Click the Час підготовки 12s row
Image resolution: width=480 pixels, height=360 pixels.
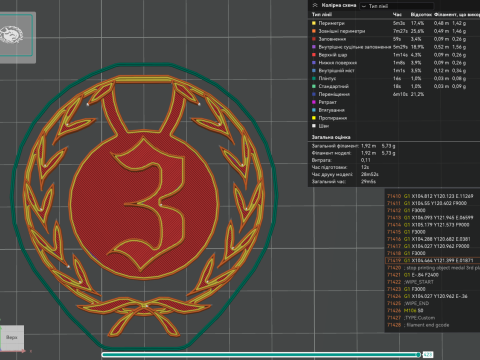point(340,167)
